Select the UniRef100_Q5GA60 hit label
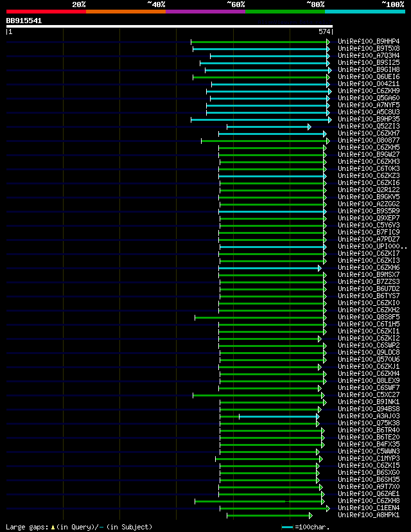The height and width of the screenshot is (532, 411). click(369, 98)
